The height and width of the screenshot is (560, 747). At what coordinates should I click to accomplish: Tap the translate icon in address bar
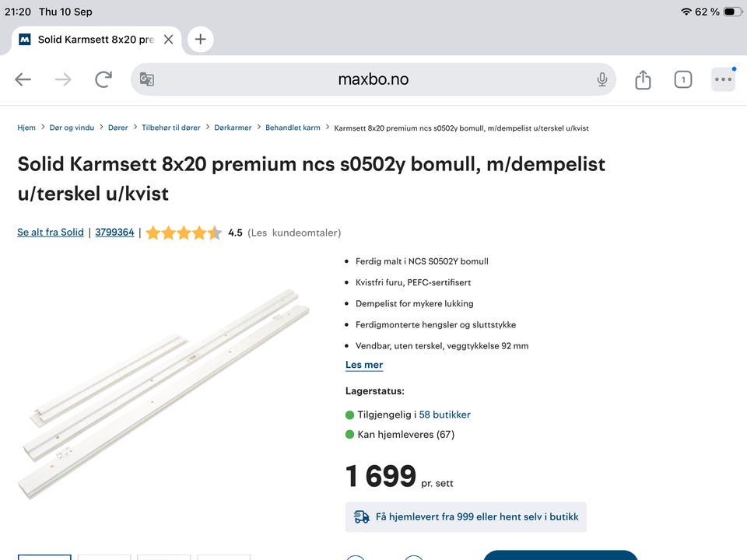point(147,79)
